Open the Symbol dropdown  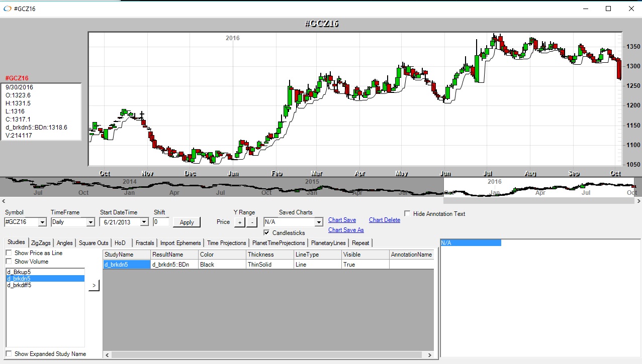pyautogui.click(x=42, y=222)
